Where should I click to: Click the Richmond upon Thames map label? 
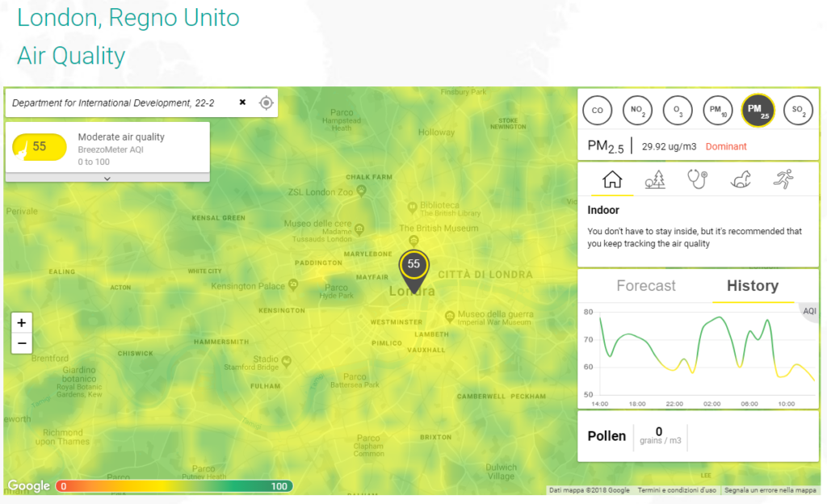pos(63,437)
